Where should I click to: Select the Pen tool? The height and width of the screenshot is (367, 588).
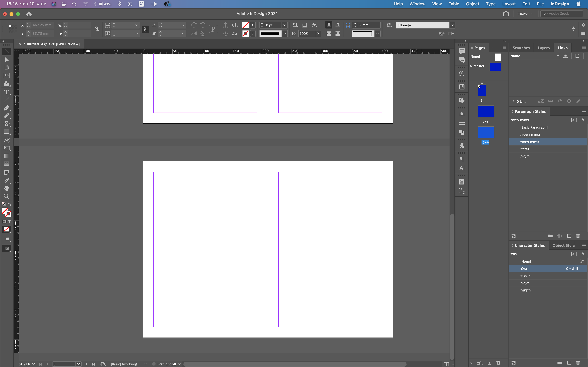point(7,108)
